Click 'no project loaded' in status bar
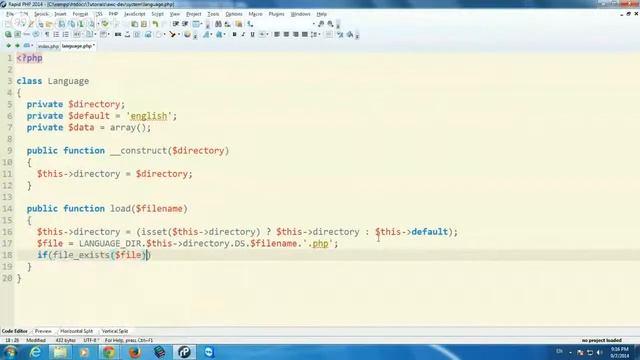The width and height of the screenshot is (640, 360). (602, 340)
